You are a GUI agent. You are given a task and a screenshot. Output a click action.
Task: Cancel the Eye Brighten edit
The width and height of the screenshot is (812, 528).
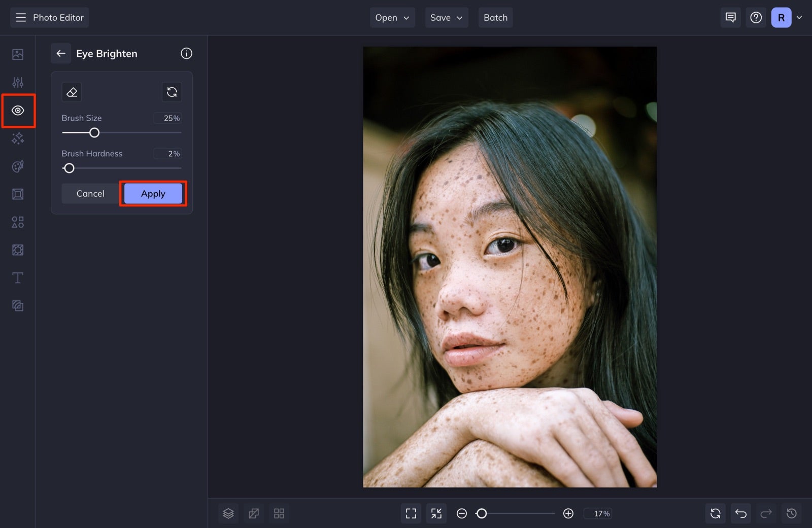[90, 193]
